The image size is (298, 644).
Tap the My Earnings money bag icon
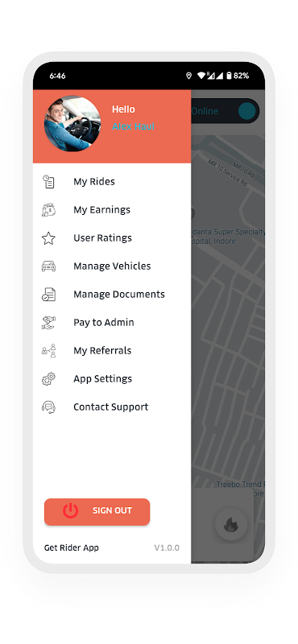click(x=48, y=210)
